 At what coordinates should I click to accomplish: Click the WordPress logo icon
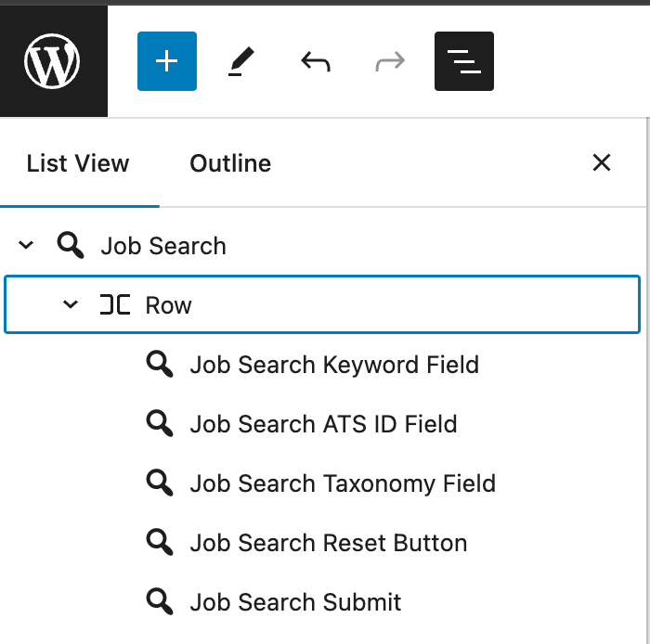(53, 61)
